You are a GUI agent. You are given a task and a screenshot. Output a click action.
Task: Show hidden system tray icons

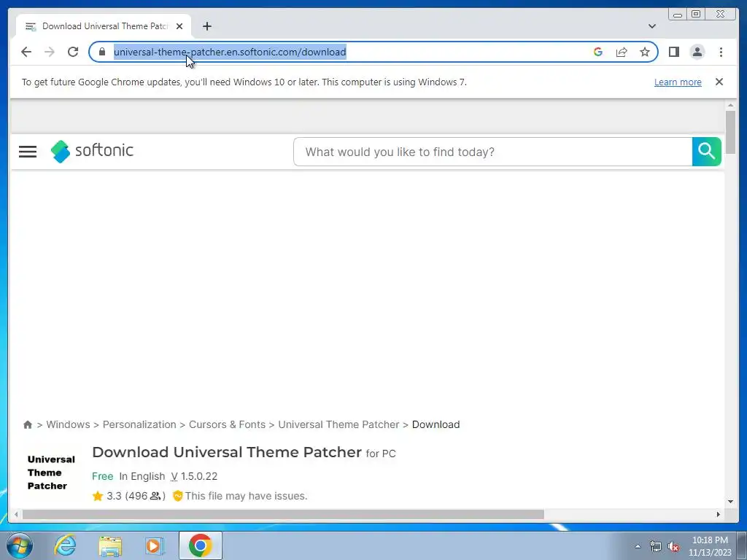tap(638, 547)
